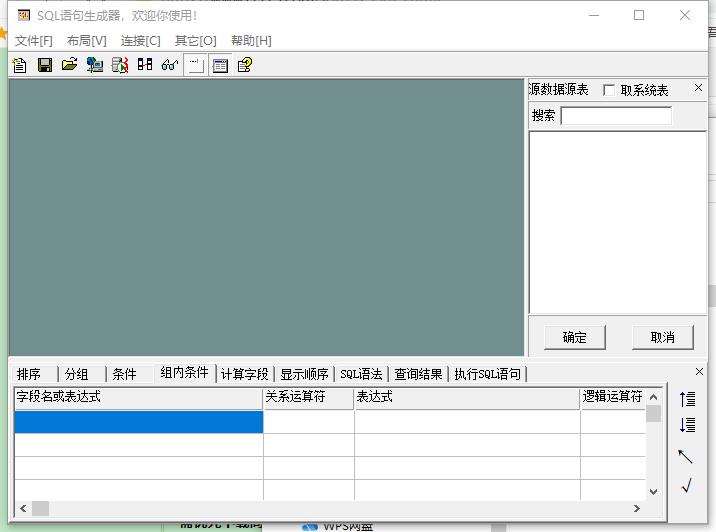Click the blue checkmark icon
The height and width of the screenshot is (532, 716).
point(687,486)
